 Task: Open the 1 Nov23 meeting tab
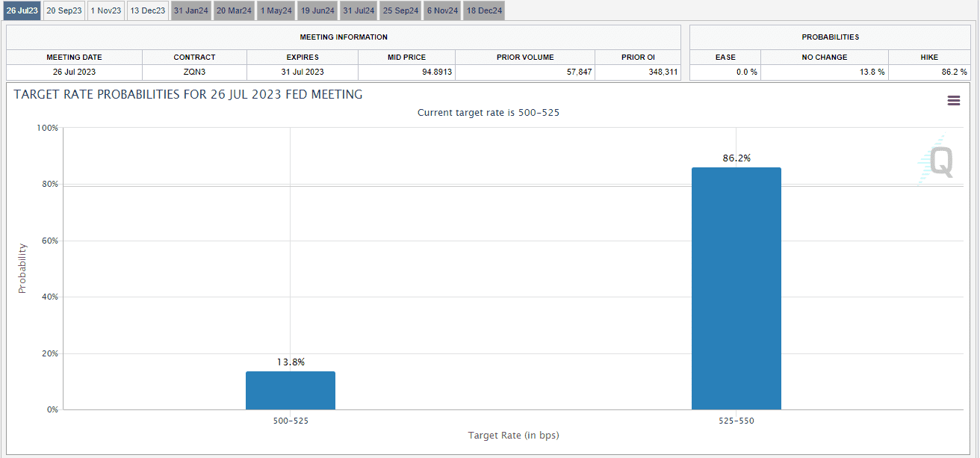[x=105, y=10]
